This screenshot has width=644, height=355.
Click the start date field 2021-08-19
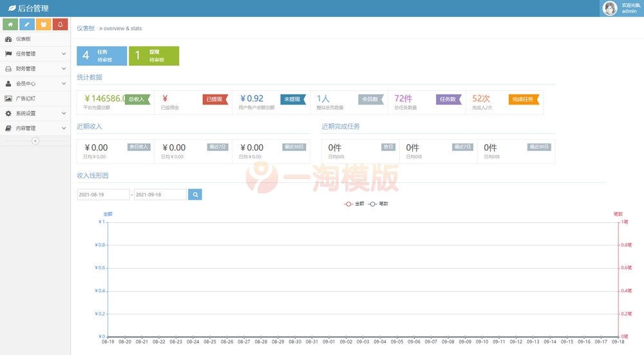pyautogui.click(x=104, y=195)
